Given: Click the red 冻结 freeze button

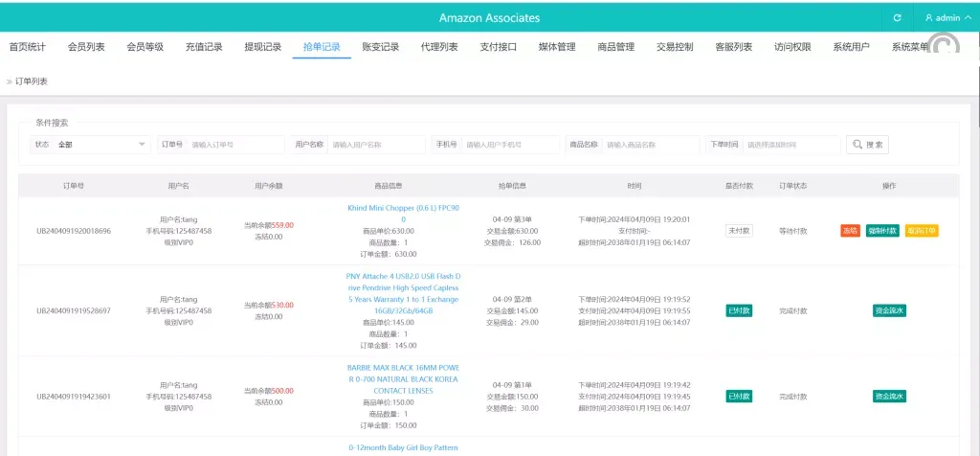Looking at the screenshot, I should tap(849, 230).
